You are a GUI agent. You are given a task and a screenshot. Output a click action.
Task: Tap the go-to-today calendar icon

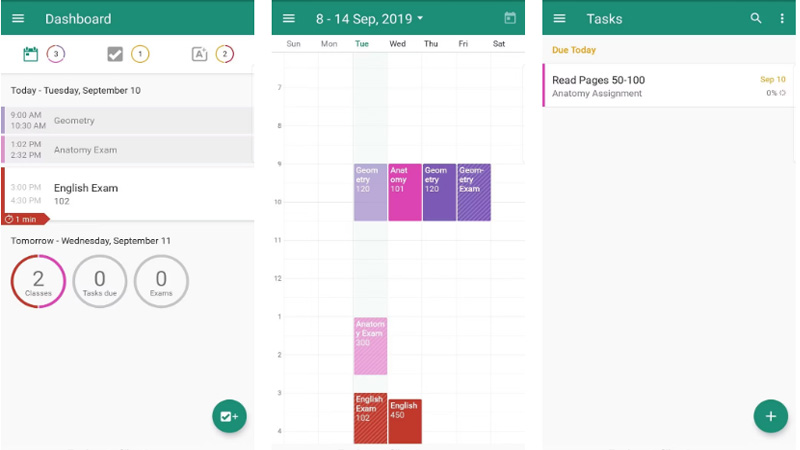point(510,18)
